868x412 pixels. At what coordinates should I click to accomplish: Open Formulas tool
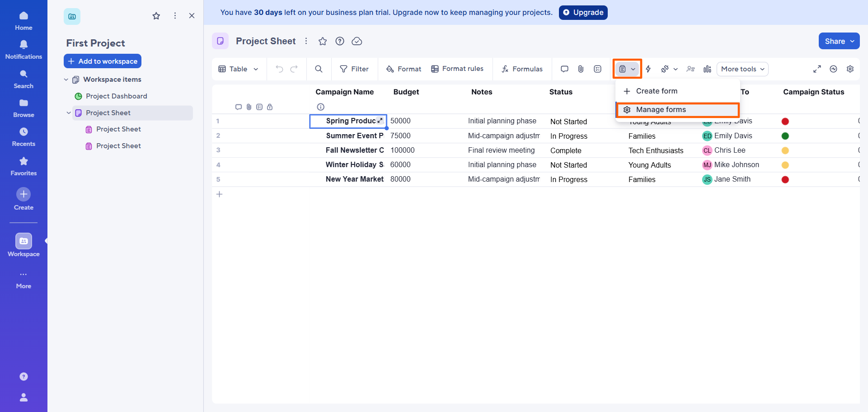[522, 69]
